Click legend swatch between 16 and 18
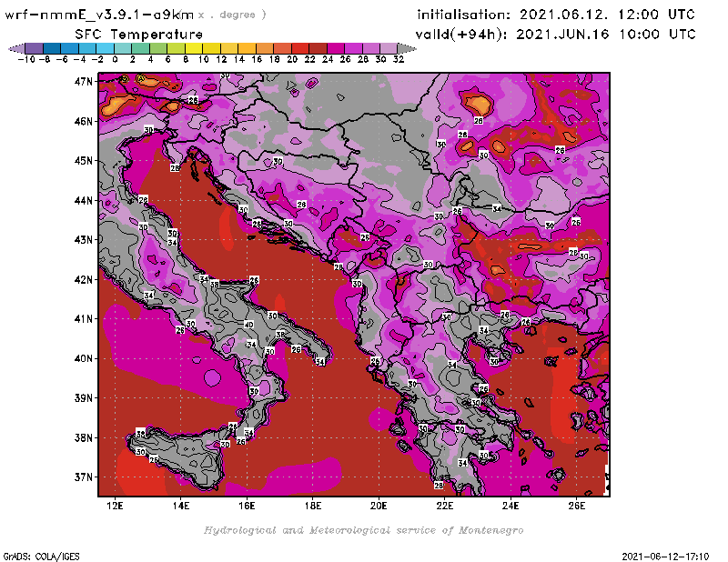The width and height of the screenshot is (728, 562). (265, 48)
